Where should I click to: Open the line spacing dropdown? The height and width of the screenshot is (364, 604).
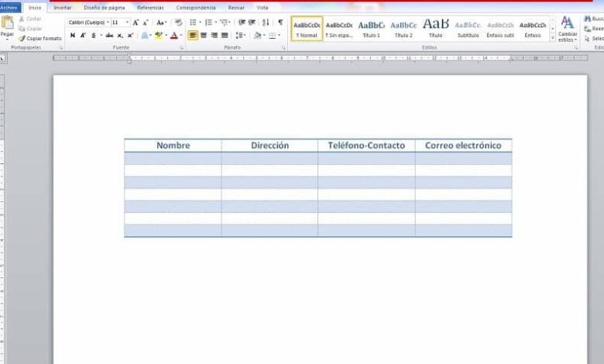[x=240, y=36]
